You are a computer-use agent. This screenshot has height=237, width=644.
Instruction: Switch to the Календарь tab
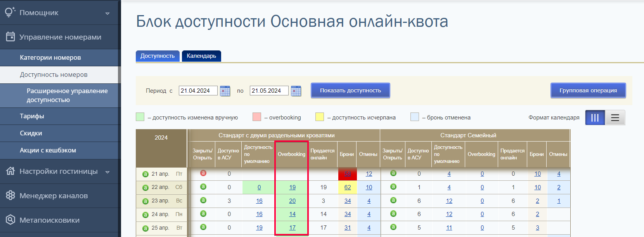coord(201,56)
